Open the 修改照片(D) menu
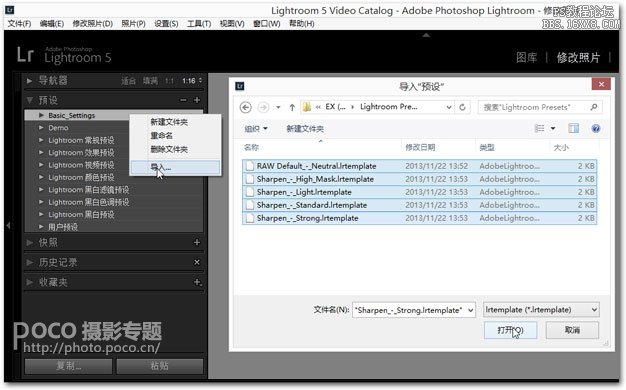This screenshot has height=390, width=626. [x=93, y=24]
